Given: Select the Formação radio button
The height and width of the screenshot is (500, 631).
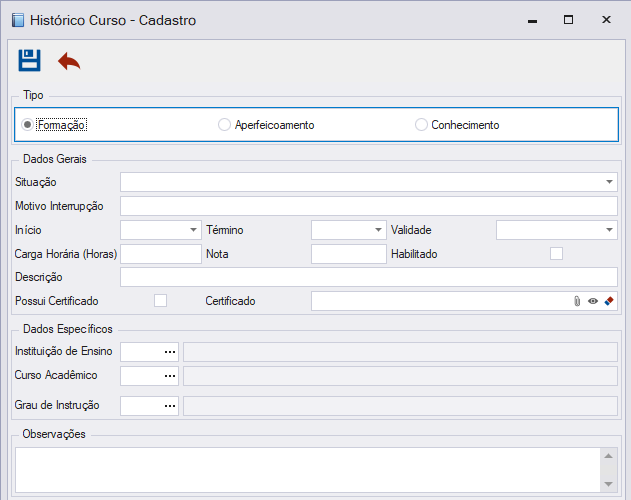Looking at the screenshot, I should pyautogui.click(x=27, y=125).
